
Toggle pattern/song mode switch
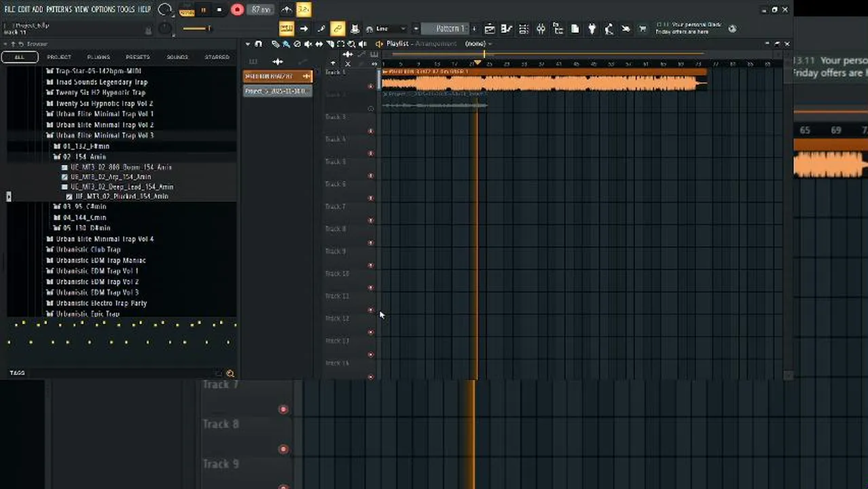[x=187, y=10]
